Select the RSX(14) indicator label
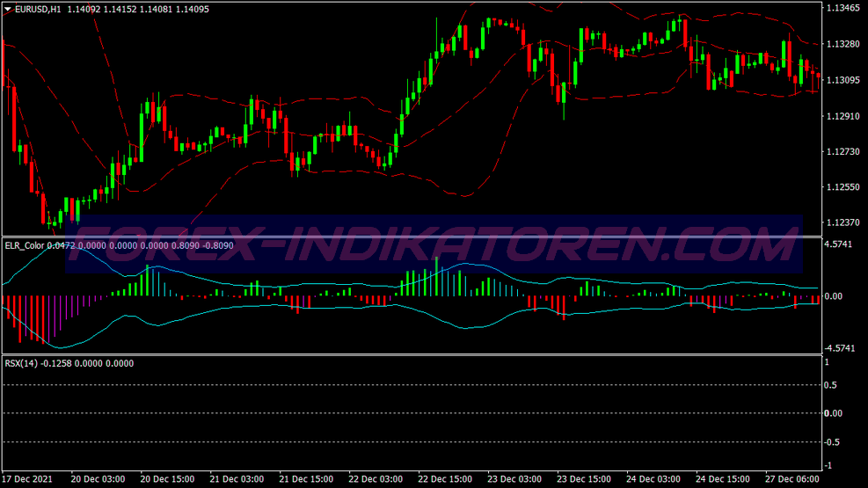 [x=21, y=363]
